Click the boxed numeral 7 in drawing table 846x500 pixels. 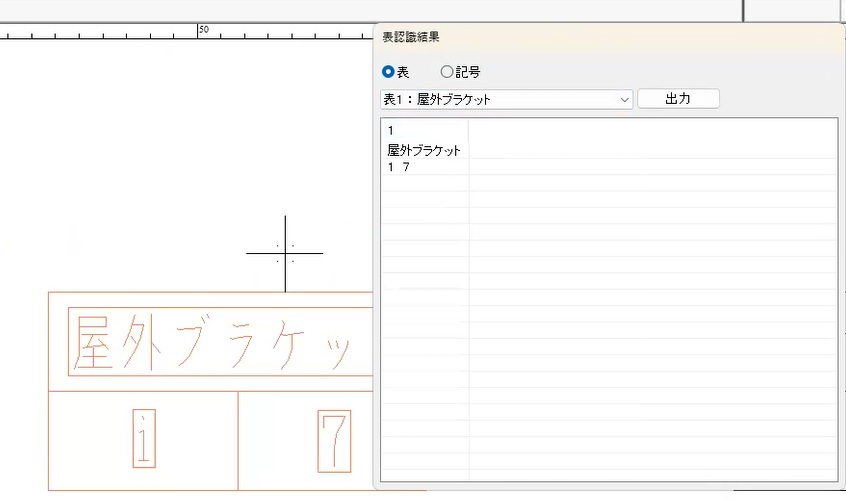[x=334, y=440]
